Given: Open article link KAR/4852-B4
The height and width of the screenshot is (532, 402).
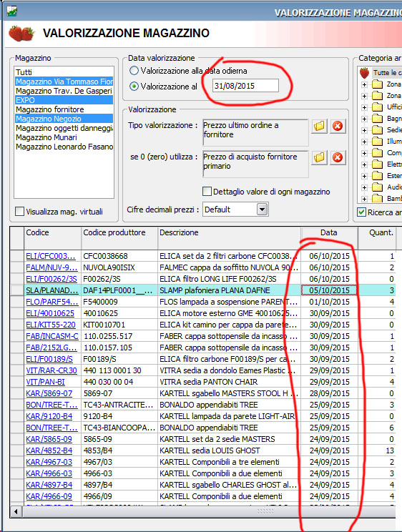Looking at the screenshot, I should coord(49,450).
